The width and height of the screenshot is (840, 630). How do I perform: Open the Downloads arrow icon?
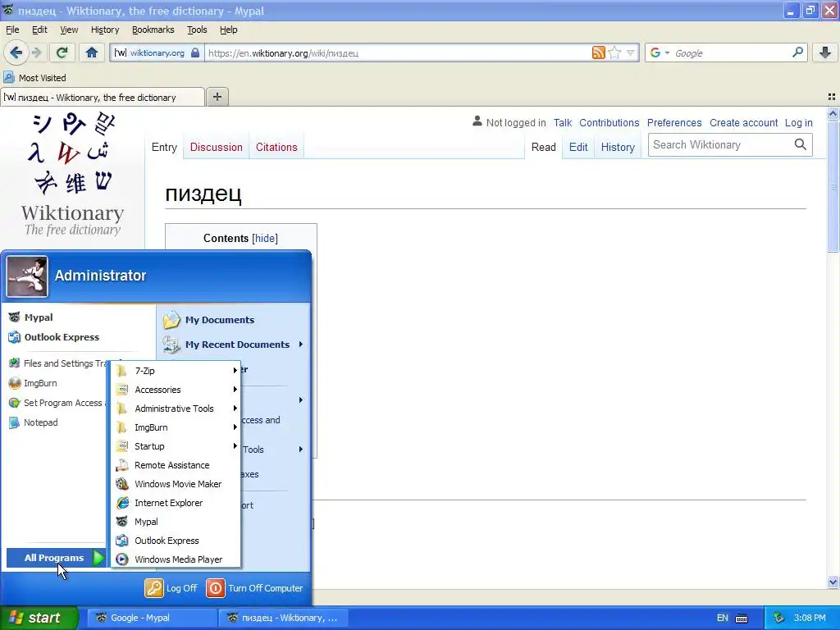point(825,52)
